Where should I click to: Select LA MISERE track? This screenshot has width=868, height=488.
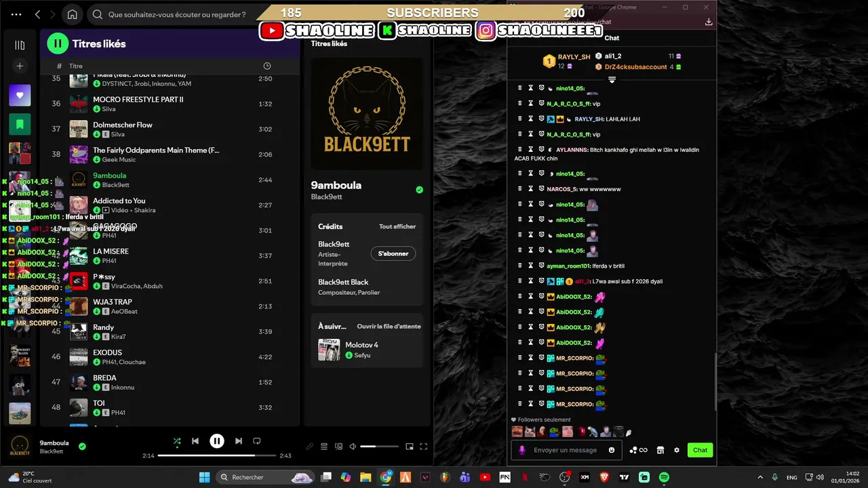170,256
